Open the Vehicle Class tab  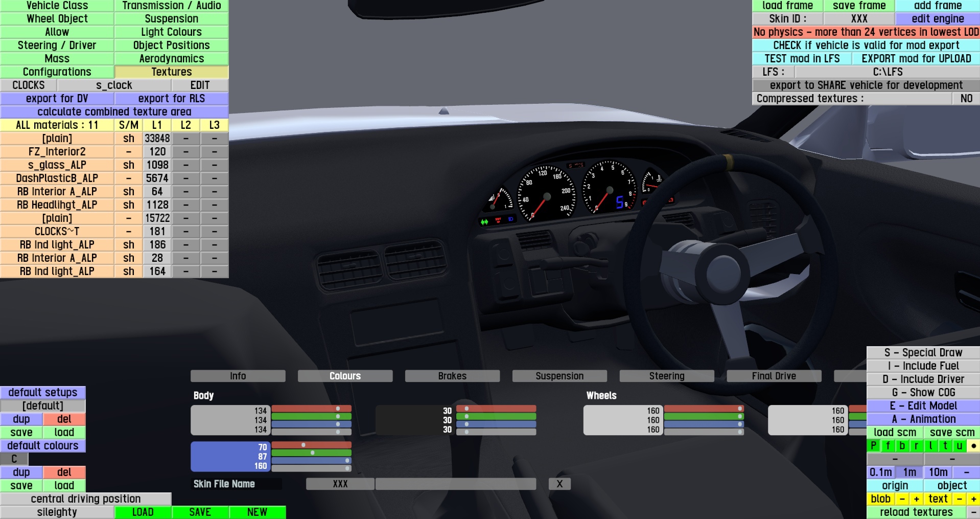pos(57,6)
